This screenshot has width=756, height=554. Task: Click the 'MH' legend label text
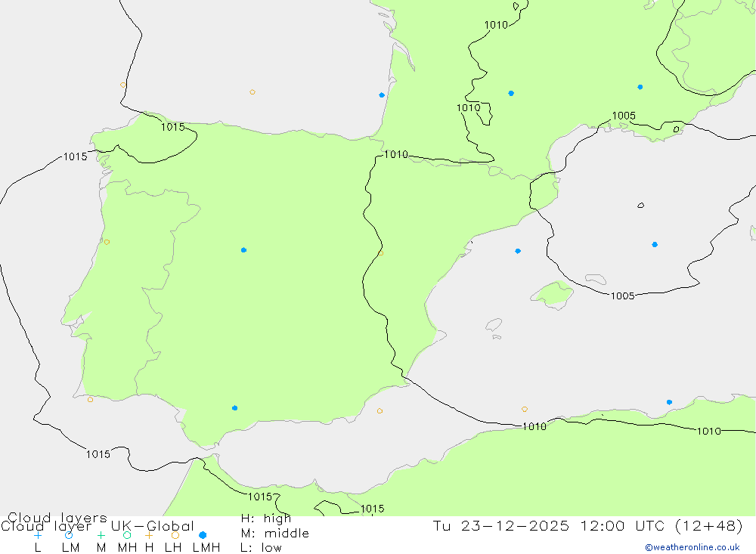tap(127, 548)
